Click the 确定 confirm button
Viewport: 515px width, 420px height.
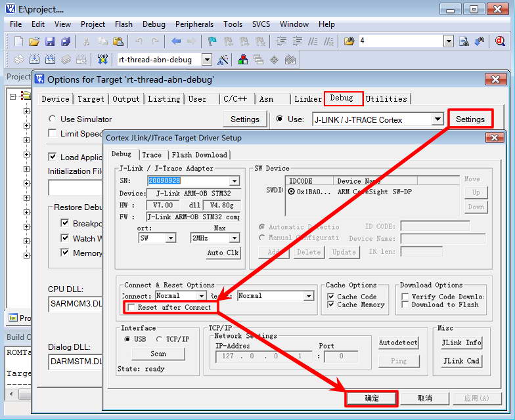(x=371, y=398)
